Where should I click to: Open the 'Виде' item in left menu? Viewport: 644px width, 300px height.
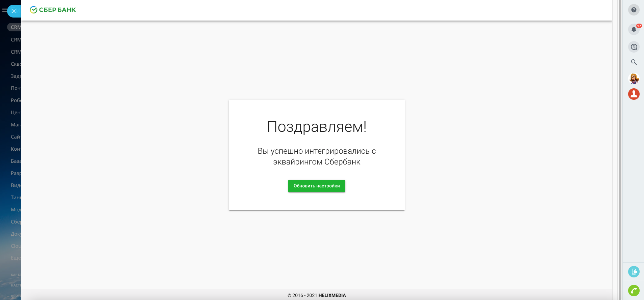click(16, 185)
